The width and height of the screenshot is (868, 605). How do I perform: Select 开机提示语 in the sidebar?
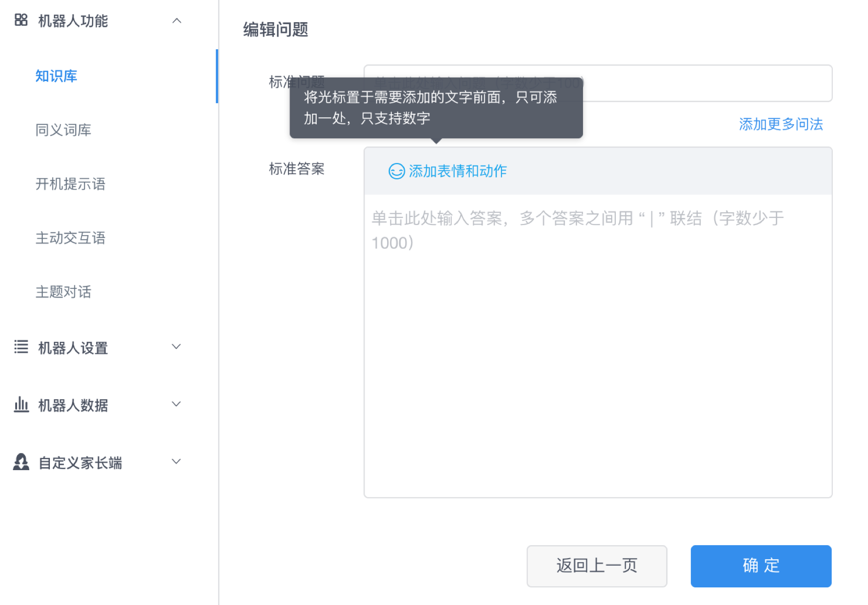[x=70, y=184]
